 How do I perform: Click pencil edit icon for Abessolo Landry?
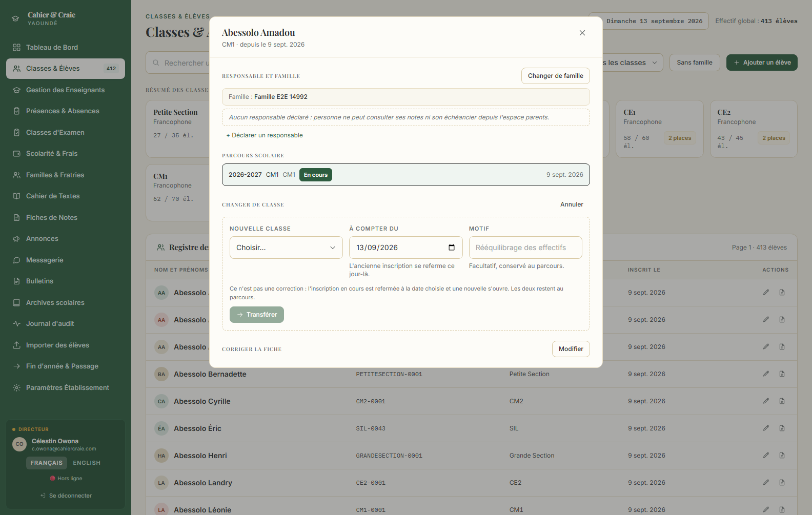pyautogui.click(x=766, y=482)
